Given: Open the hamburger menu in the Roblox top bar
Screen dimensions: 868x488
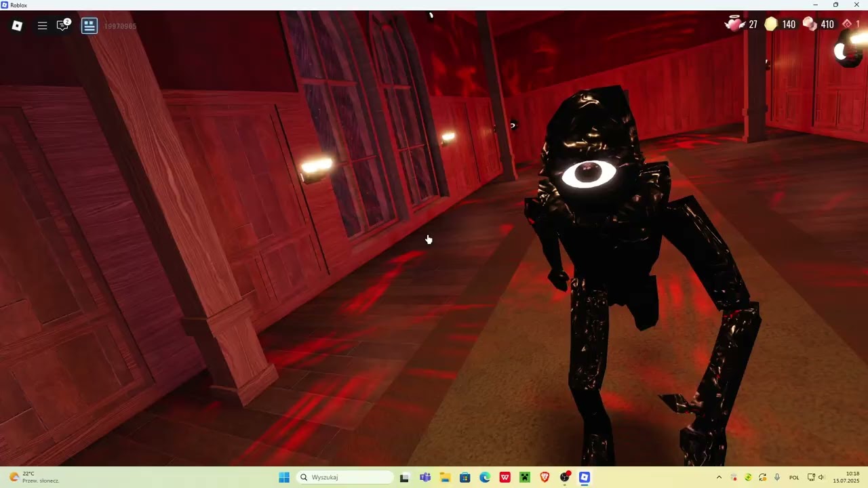Looking at the screenshot, I should click(x=42, y=26).
